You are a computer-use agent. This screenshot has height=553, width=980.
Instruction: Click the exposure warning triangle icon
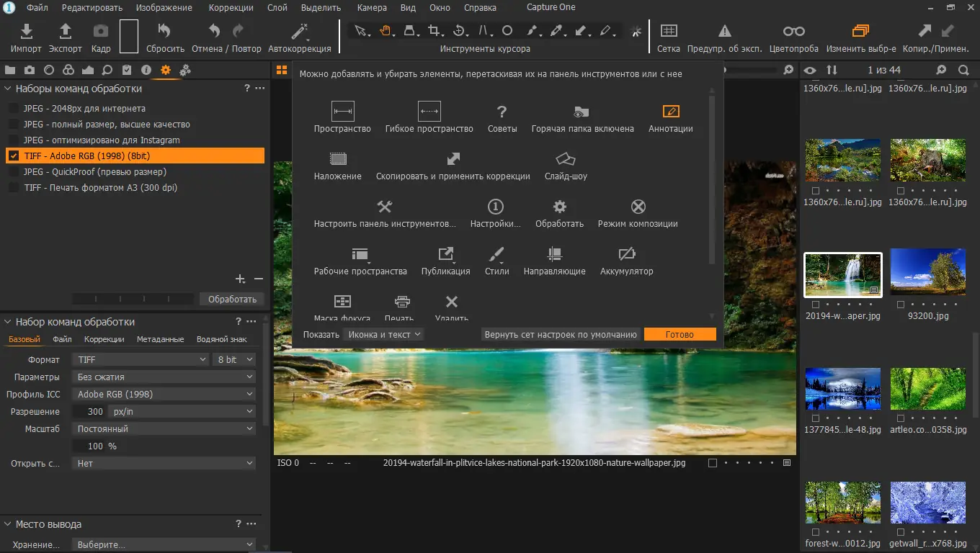pyautogui.click(x=724, y=32)
